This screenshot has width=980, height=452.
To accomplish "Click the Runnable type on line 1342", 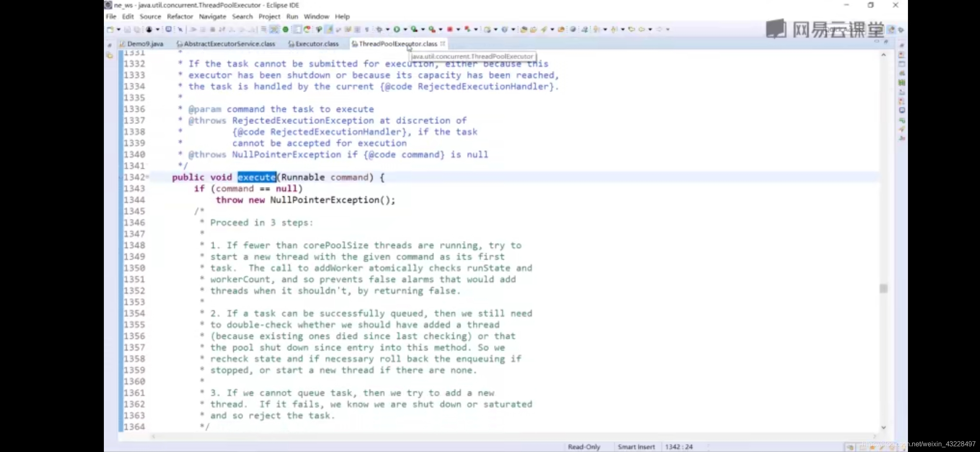I will click(303, 177).
